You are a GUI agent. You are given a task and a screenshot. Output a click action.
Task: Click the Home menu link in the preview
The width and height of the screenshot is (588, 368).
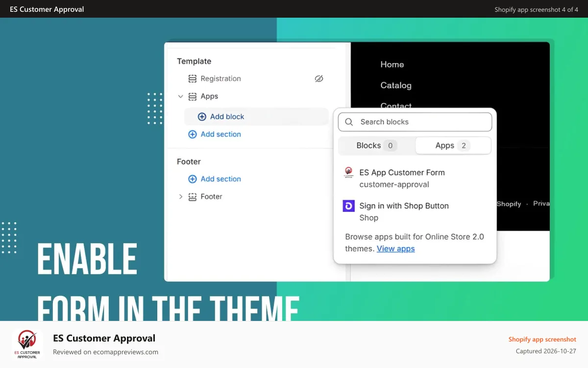(392, 65)
